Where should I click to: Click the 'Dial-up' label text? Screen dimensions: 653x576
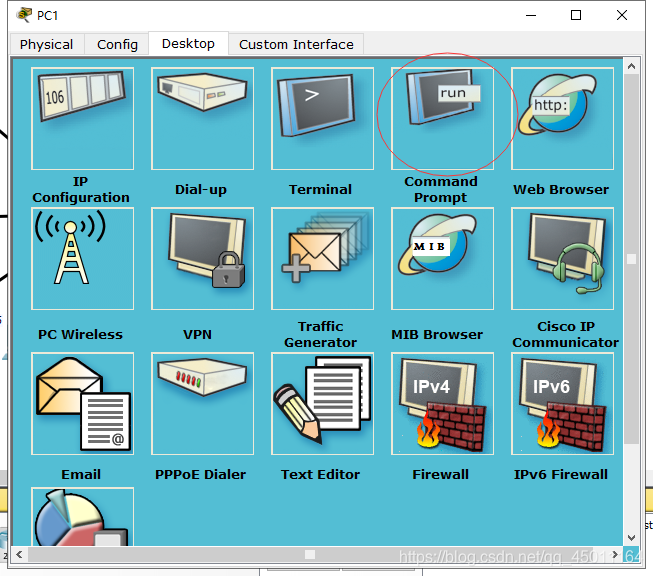201,190
